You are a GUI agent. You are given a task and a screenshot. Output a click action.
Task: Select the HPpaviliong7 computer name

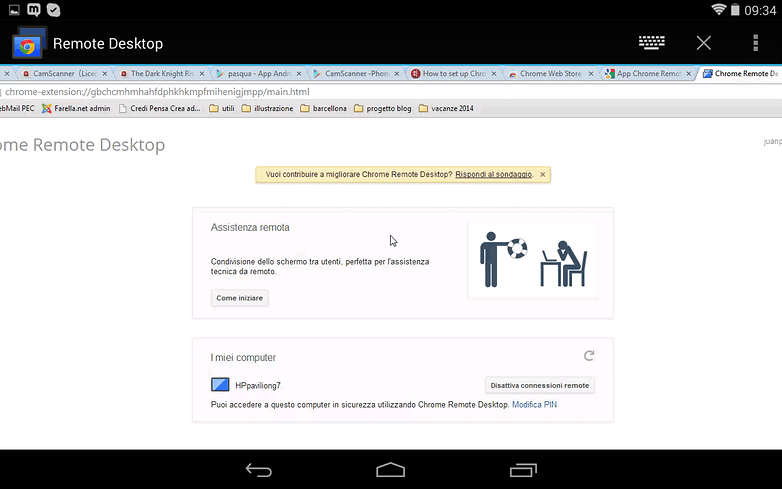[258, 385]
